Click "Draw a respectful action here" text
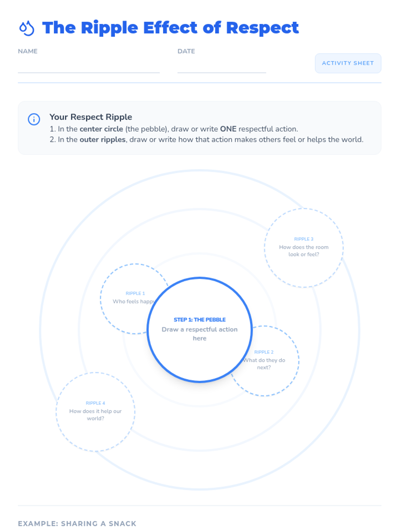 pos(199,333)
